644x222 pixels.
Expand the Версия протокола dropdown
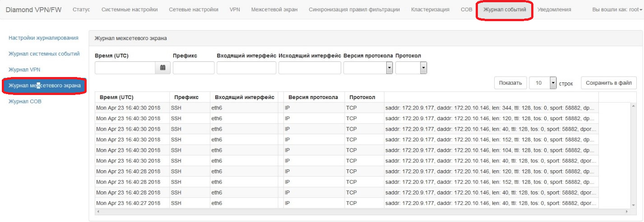(x=389, y=68)
